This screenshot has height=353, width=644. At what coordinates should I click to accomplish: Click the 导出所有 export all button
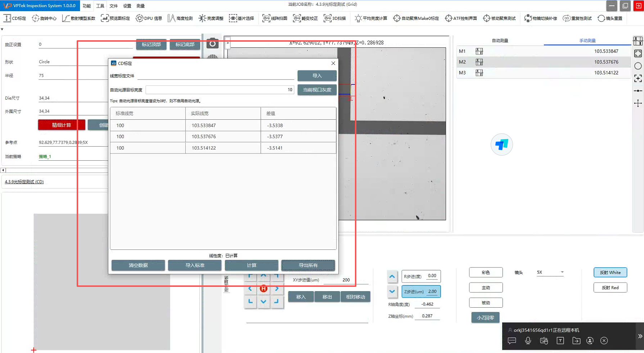coord(308,265)
